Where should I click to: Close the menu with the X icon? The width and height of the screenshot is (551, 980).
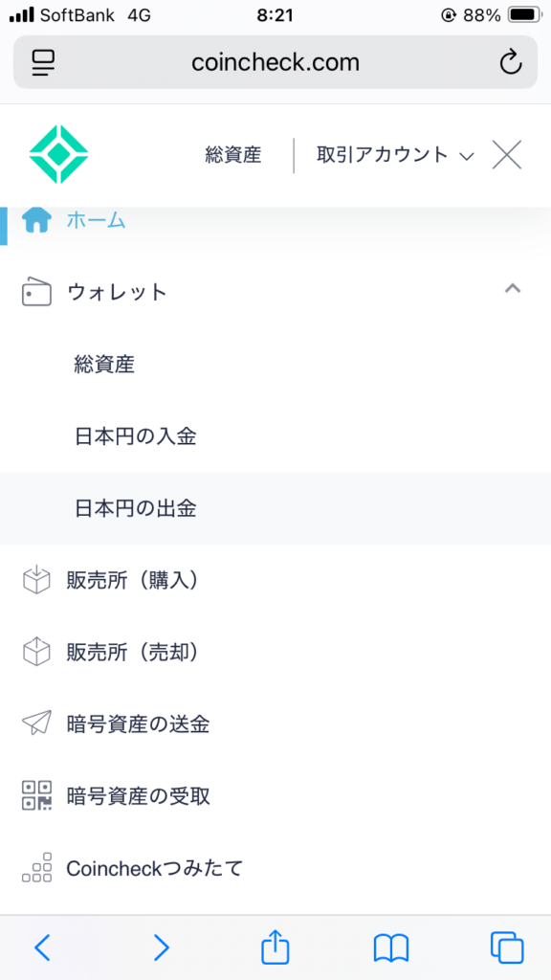tap(507, 154)
